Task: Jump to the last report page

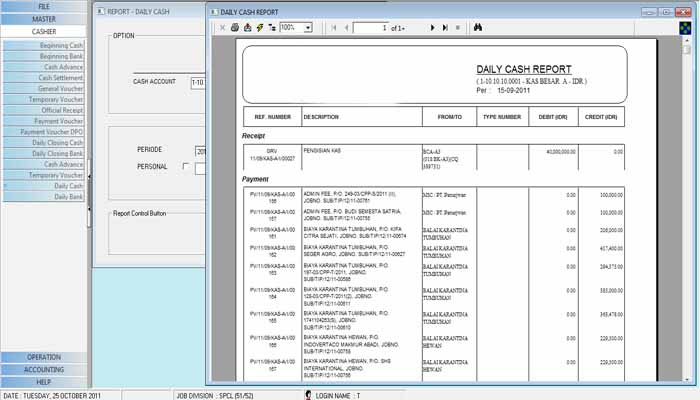Action: tap(445, 28)
